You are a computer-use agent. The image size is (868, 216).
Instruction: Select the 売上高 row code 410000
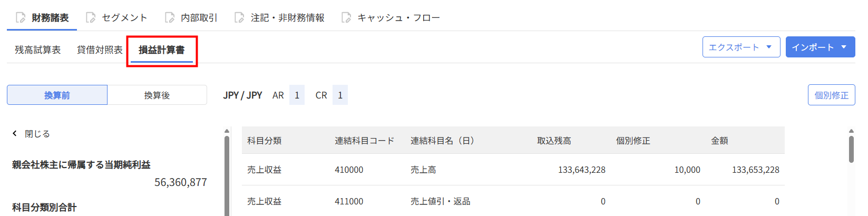(x=349, y=170)
